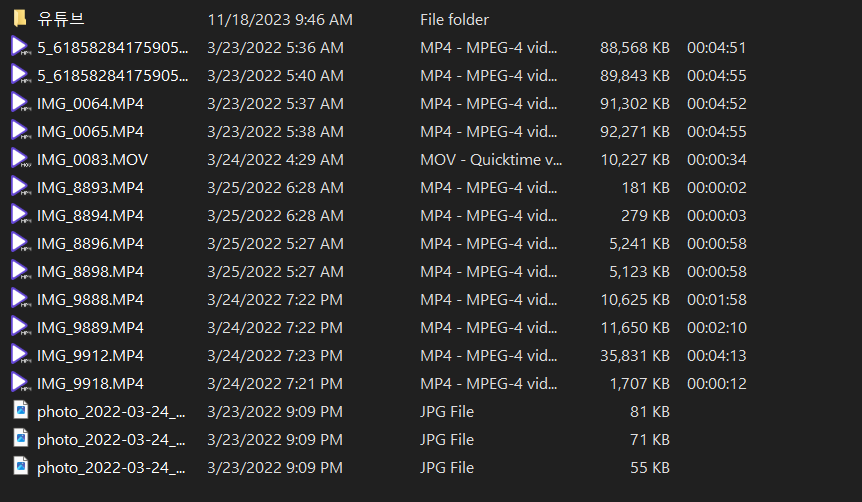Click the IMG_9912.MP4 video icon
Viewport: 862px width, 502px height.
tap(21, 355)
